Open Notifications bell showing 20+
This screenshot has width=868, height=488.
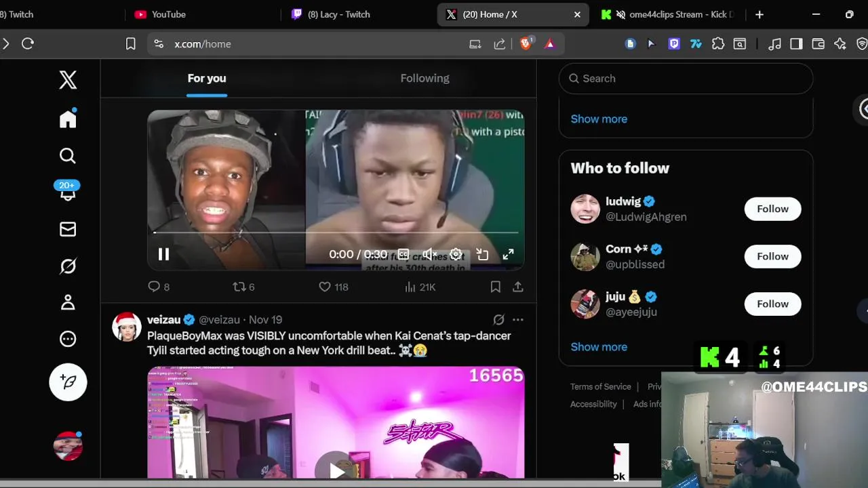pos(67,192)
